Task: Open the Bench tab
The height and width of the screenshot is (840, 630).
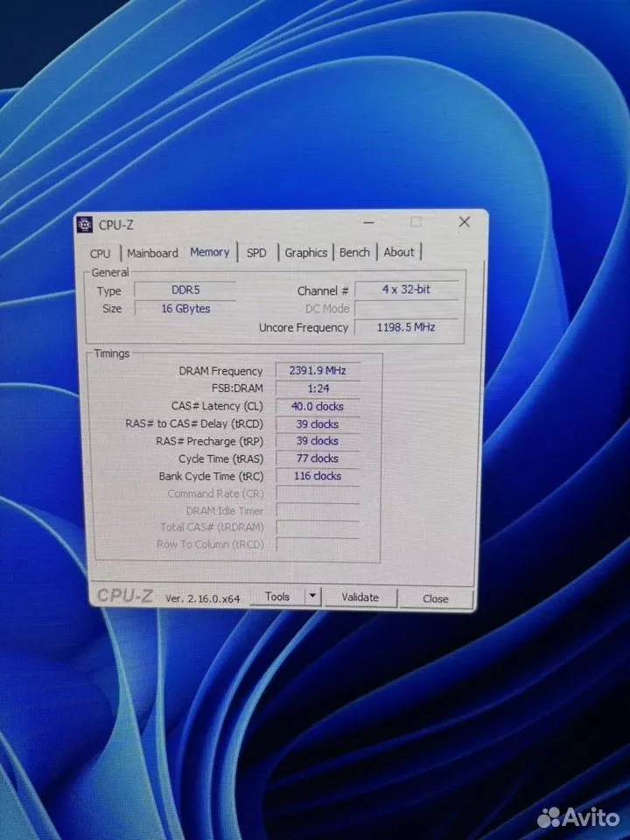Action: pyautogui.click(x=354, y=252)
